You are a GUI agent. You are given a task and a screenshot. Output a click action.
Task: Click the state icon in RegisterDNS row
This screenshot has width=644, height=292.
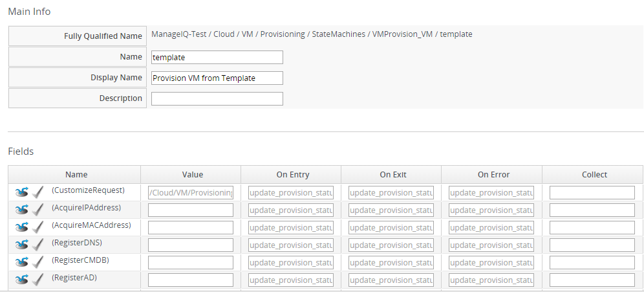coord(22,245)
